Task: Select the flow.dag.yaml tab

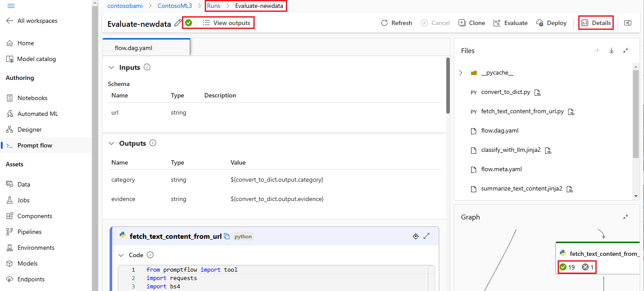Action: pos(146,47)
